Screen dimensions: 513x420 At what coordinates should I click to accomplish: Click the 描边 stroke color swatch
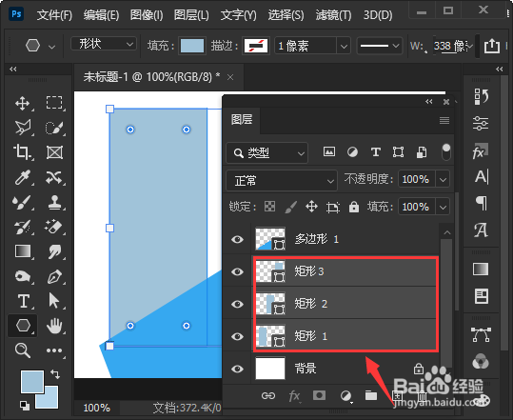click(x=256, y=46)
